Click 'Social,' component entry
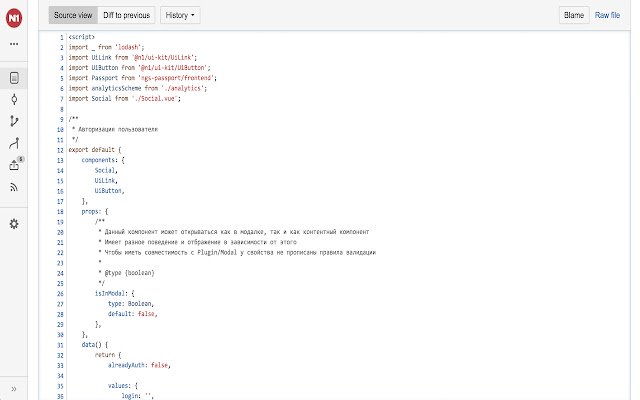Viewport: 640px width, 400px height. coord(106,170)
